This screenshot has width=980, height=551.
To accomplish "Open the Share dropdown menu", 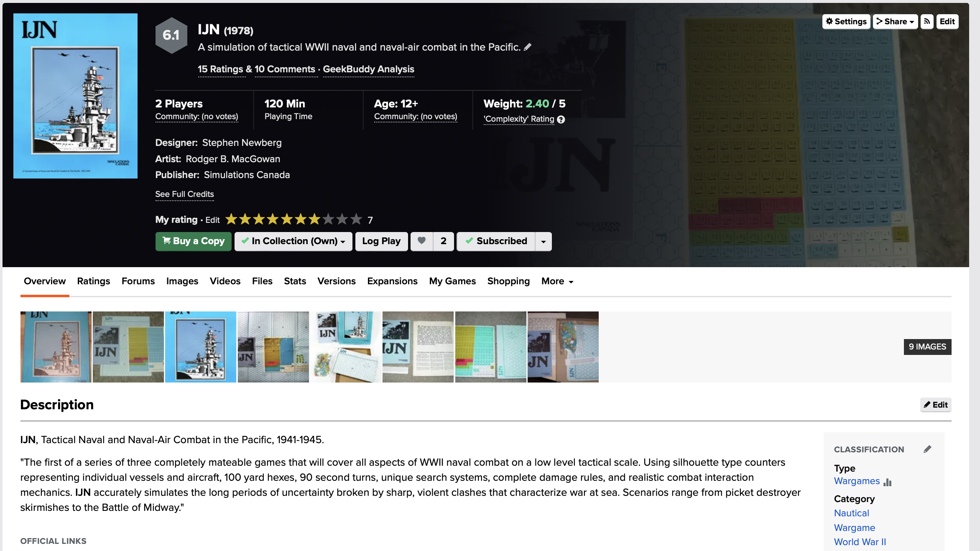I will tap(895, 22).
